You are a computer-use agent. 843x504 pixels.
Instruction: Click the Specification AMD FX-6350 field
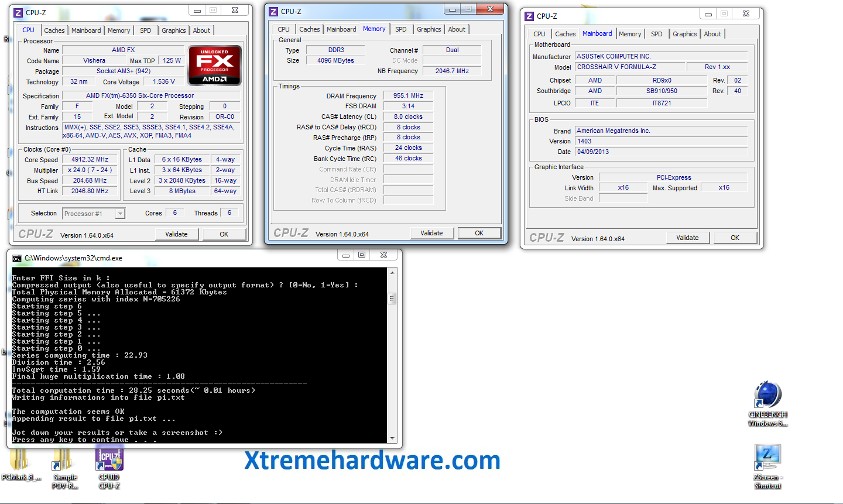coord(152,95)
